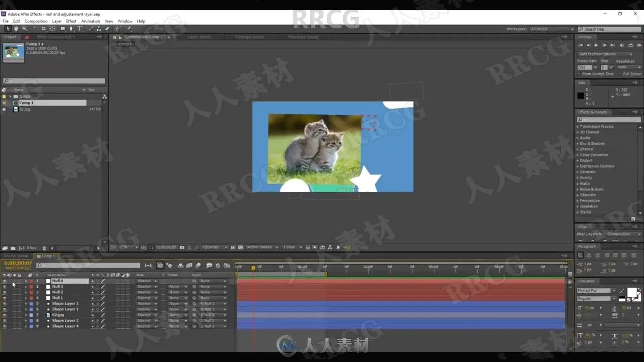This screenshot has width=644, height=362.
Task: Select the Clone Stamp tool
Action: pyautogui.click(x=98, y=29)
